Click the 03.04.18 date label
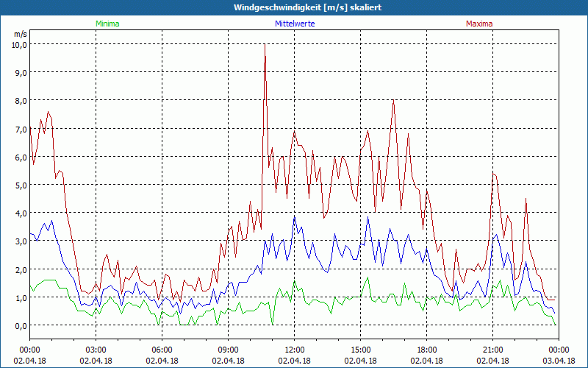The height and width of the screenshot is (368, 588). coord(559,361)
